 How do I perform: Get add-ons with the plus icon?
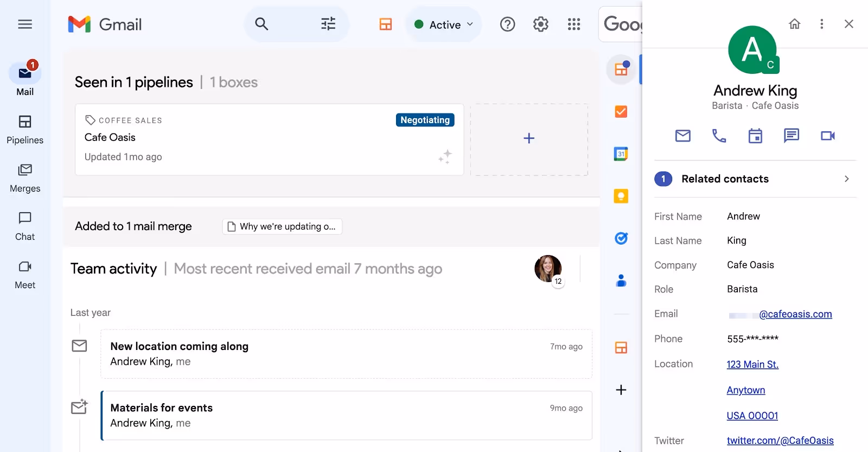pos(621,390)
